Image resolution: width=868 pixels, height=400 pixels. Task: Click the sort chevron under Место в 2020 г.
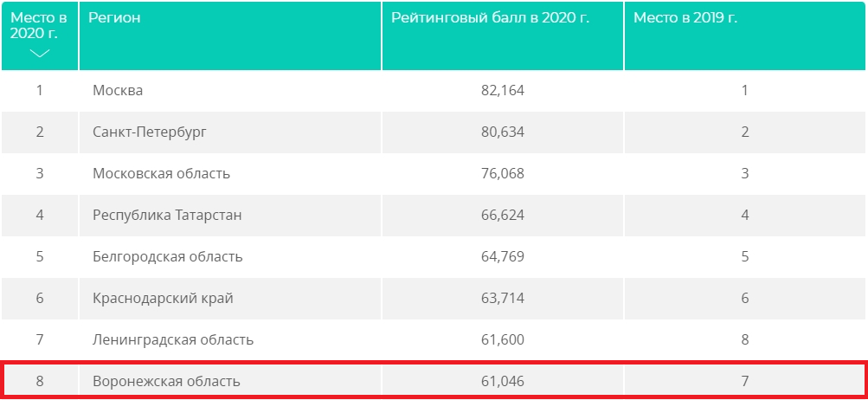pos(40,53)
